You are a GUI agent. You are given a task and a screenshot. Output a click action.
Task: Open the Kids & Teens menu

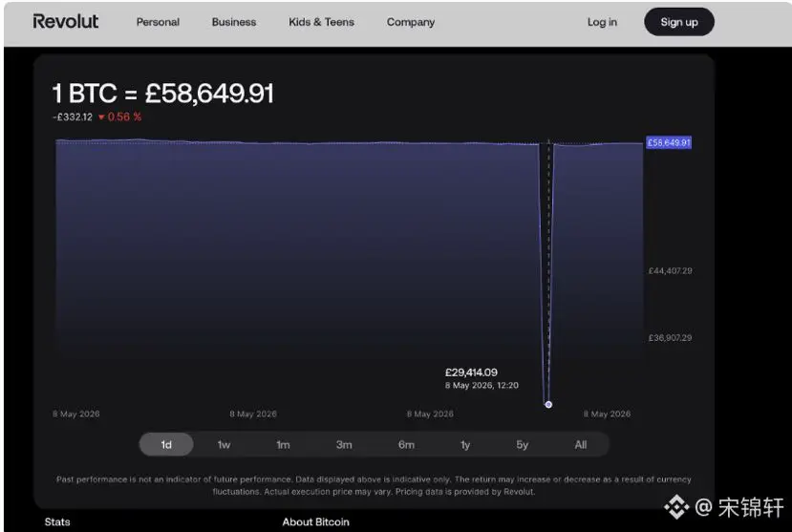[321, 22]
